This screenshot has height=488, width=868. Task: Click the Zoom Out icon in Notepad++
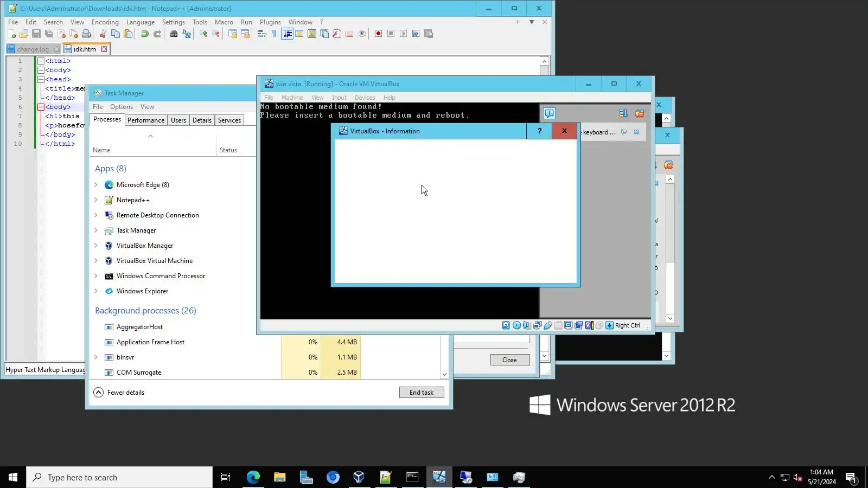click(216, 34)
